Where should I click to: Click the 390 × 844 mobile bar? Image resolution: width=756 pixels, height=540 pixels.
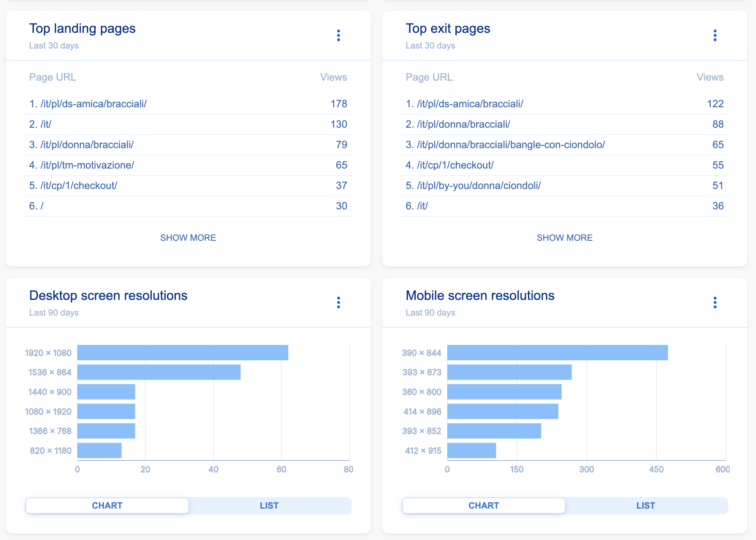(557, 353)
